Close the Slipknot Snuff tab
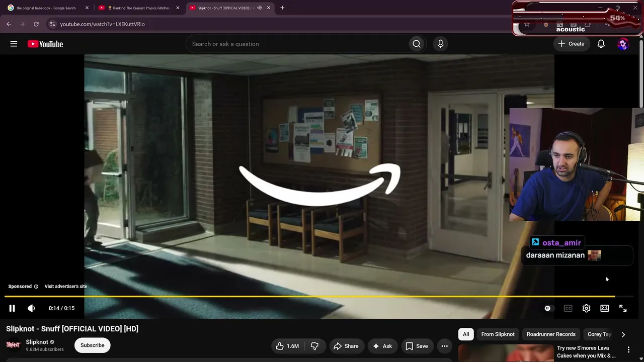 coord(269,8)
